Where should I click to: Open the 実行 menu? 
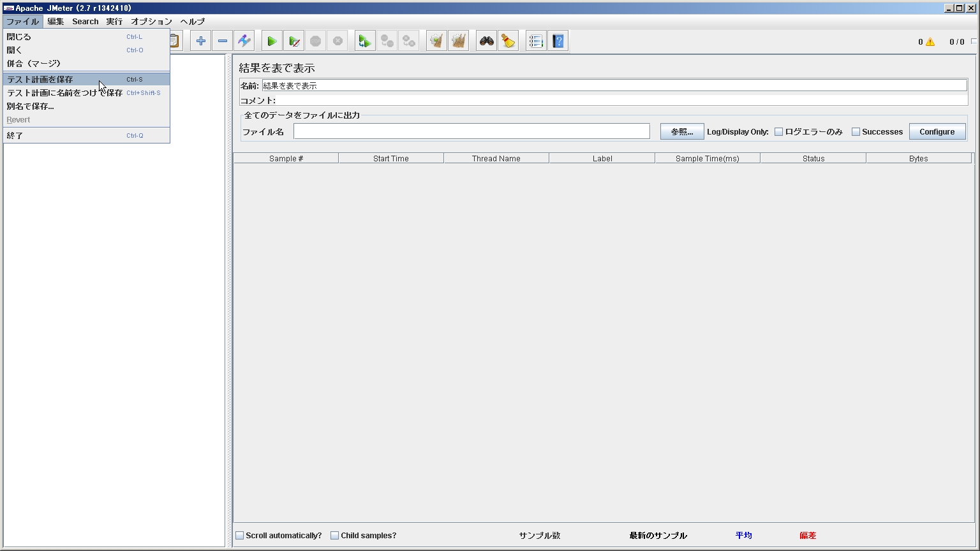tap(114, 22)
